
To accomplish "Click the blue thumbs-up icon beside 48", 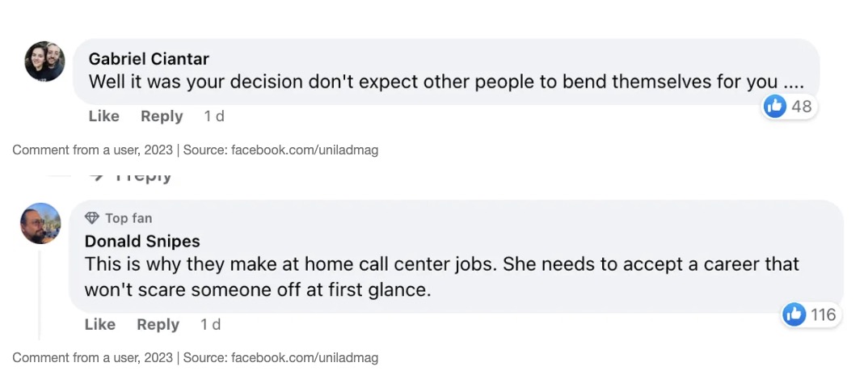I will coord(774,106).
